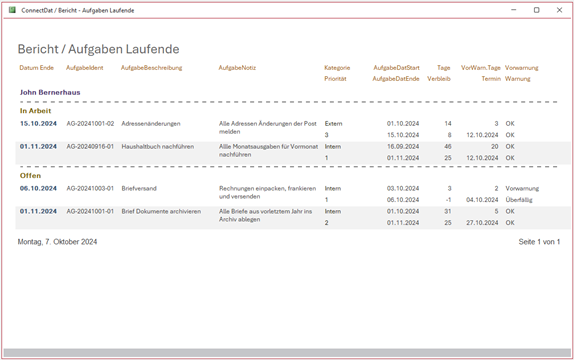Click the end date 15.10.2024 in bold
Screen dimensions: 574x360
(x=38, y=123)
